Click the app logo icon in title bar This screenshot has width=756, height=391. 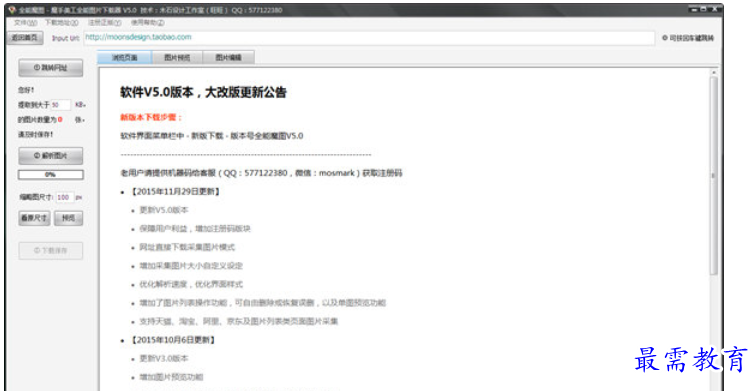[x=12, y=10]
